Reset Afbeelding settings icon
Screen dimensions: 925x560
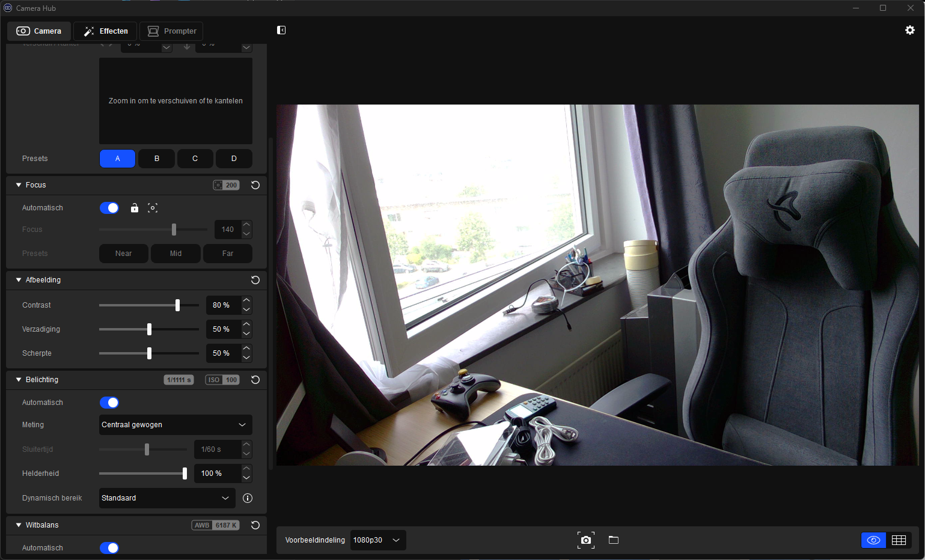255,280
